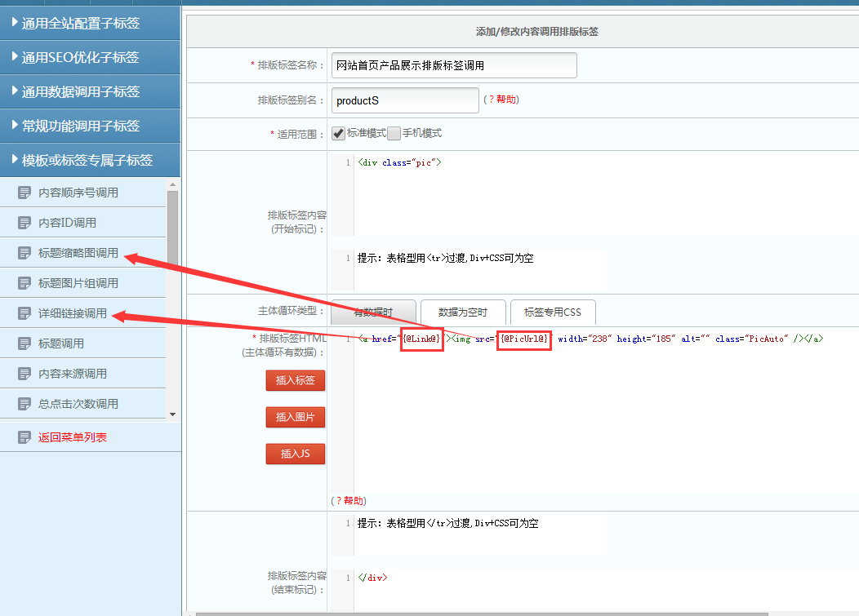Expand 通用SEO优化子标签 section

point(90,57)
